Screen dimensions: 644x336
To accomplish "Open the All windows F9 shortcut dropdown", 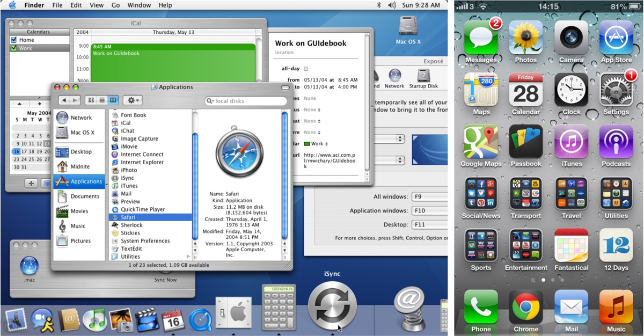I will (429, 197).
